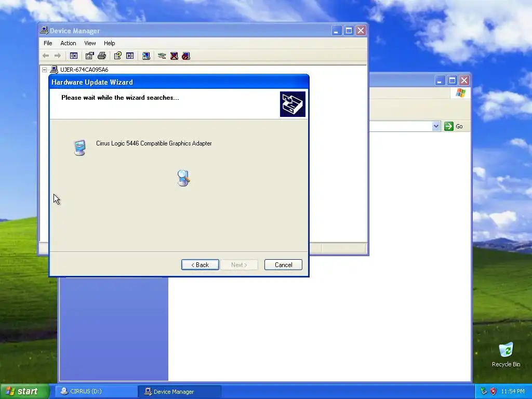Close the Device Manager window
This screenshot has width=532, height=399.
click(x=361, y=31)
